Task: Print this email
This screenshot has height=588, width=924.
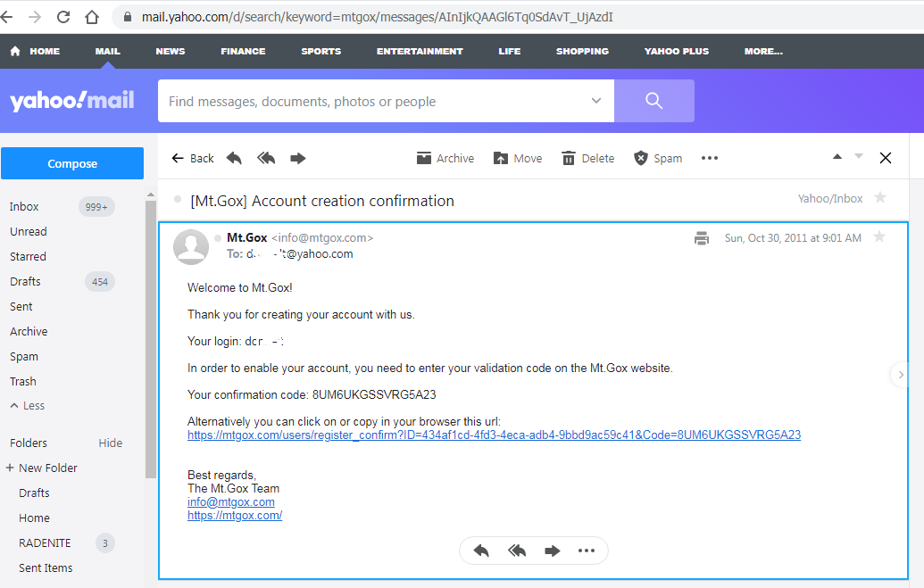Action: coord(701,238)
